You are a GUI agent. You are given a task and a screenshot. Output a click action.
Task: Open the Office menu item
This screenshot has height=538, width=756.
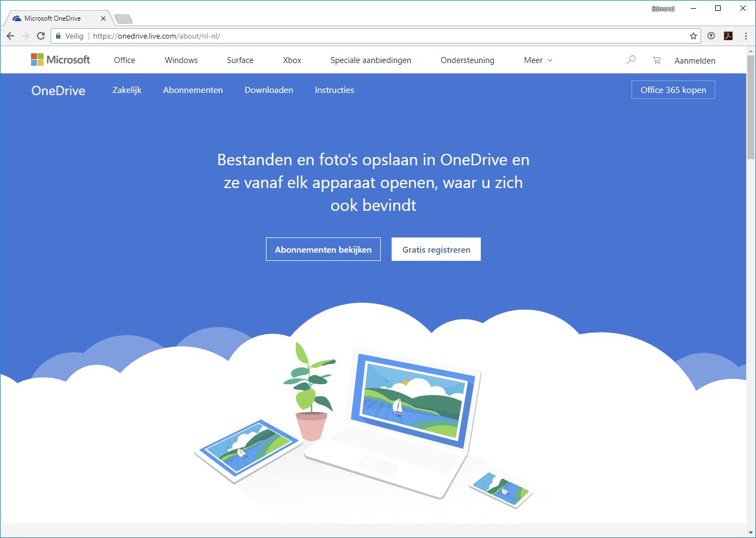(x=125, y=60)
